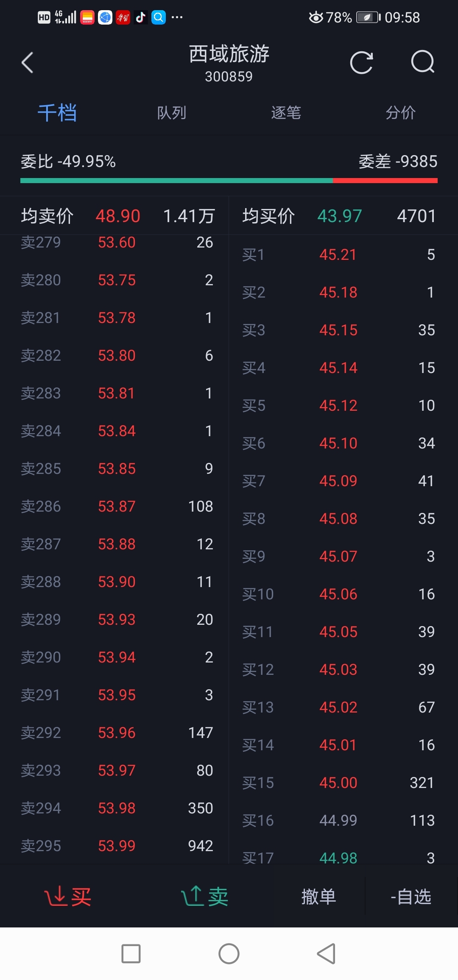This screenshot has height=980, width=458.
Task: Select the 买15 row at 45.00
Action: 338,782
